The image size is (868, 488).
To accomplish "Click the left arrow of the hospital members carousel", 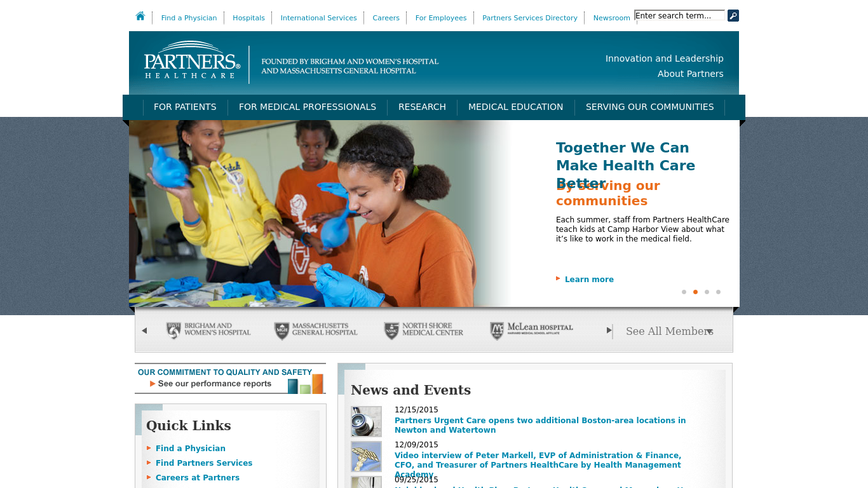I will [144, 330].
